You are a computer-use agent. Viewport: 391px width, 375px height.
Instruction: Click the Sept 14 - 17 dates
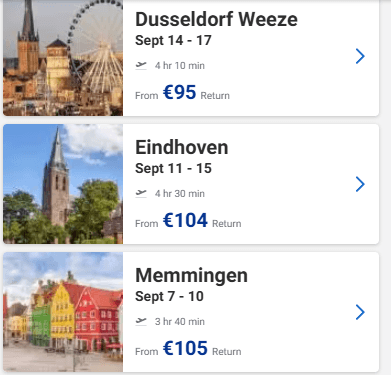tap(173, 40)
